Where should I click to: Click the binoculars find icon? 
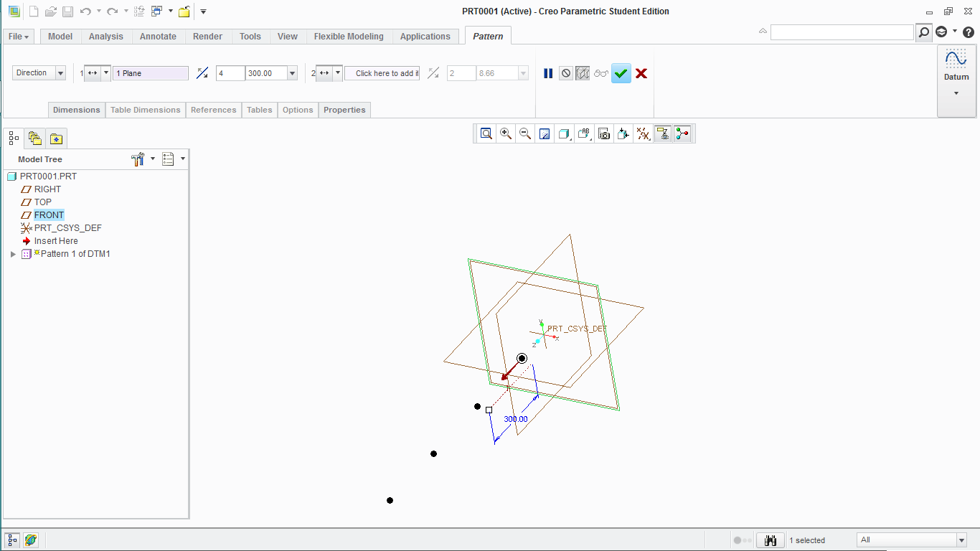[771, 540]
